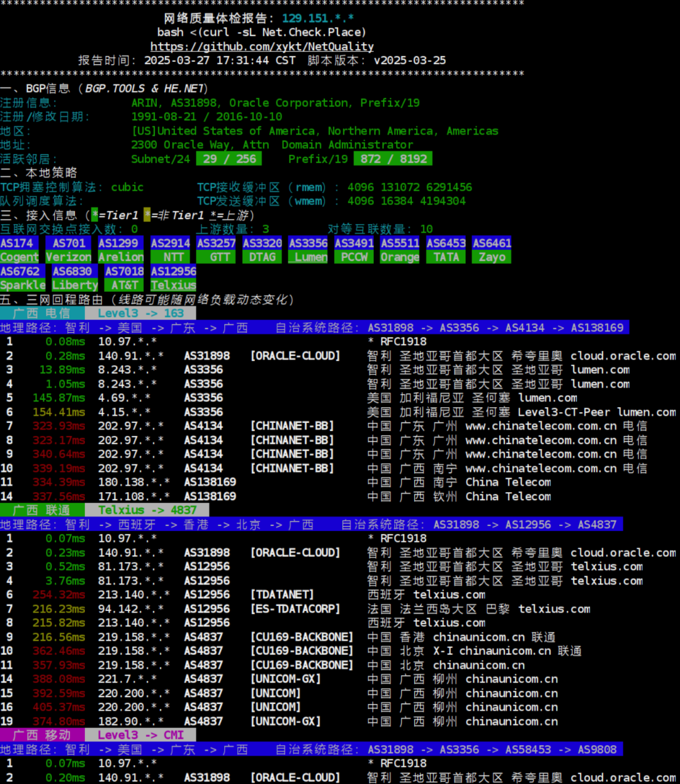Select AS path ending in AS138169
The height and width of the screenshot is (784, 680).
[x=496, y=327]
